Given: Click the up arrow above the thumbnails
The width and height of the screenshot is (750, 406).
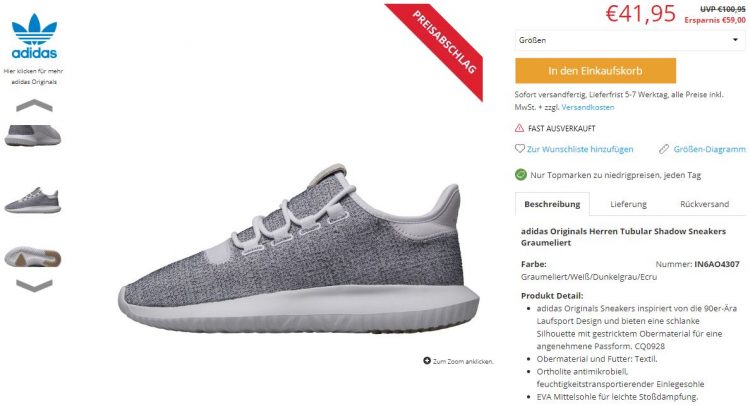Looking at the screenshot, I should 34,105.
